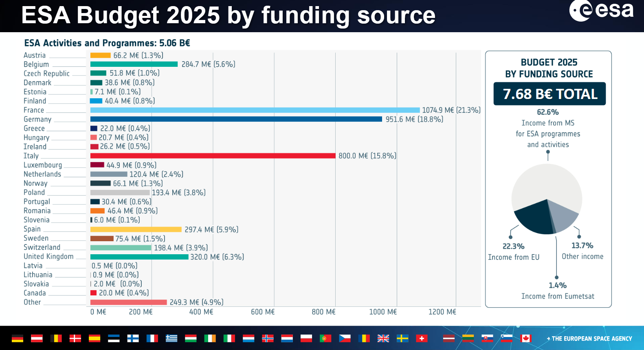
Task: Click the France flag icon
Action: click(152, 338)
